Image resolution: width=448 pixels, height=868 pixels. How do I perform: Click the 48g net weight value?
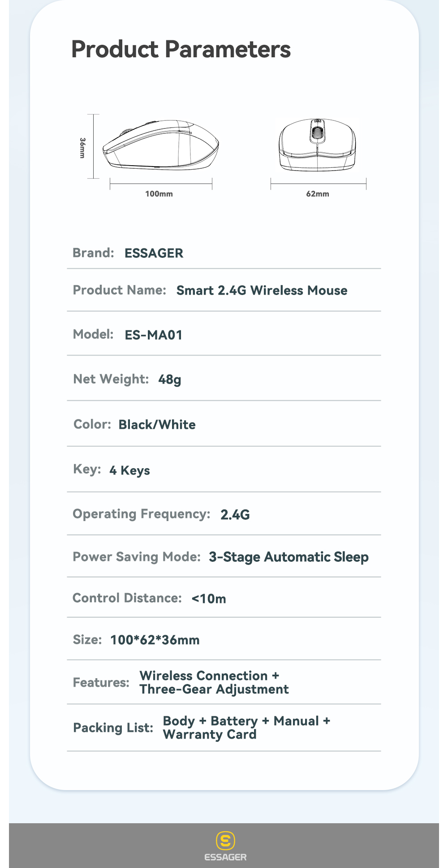pos(170,380)
